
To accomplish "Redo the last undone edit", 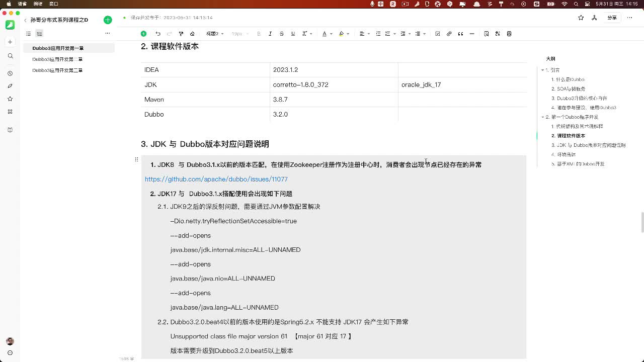I will click(169, 34).
